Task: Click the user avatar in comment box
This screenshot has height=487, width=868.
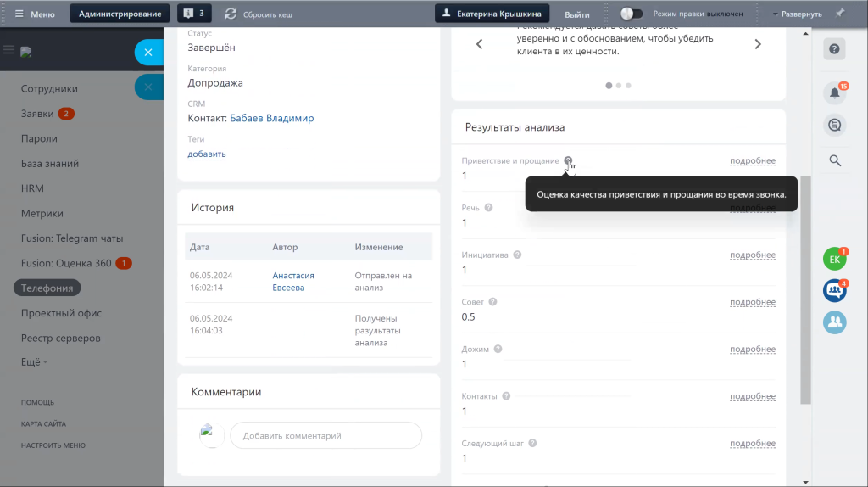Action: pyautogui.click(x=212, y=435)
